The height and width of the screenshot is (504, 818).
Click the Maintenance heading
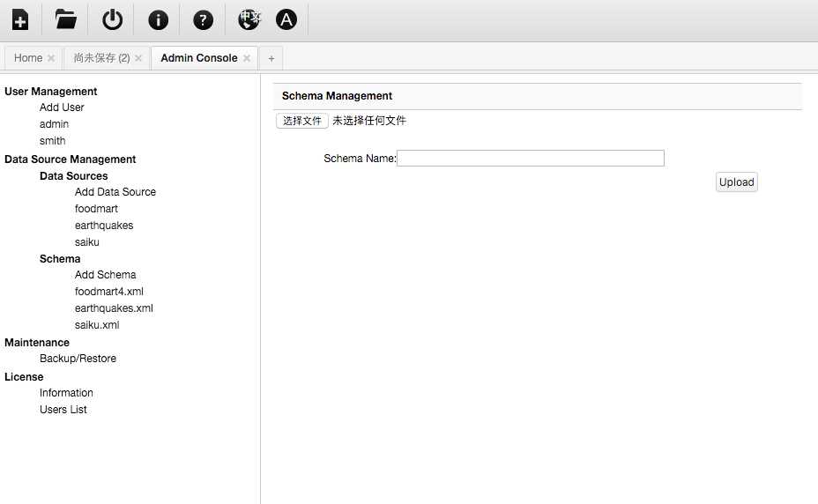click(x=37, y=342)
